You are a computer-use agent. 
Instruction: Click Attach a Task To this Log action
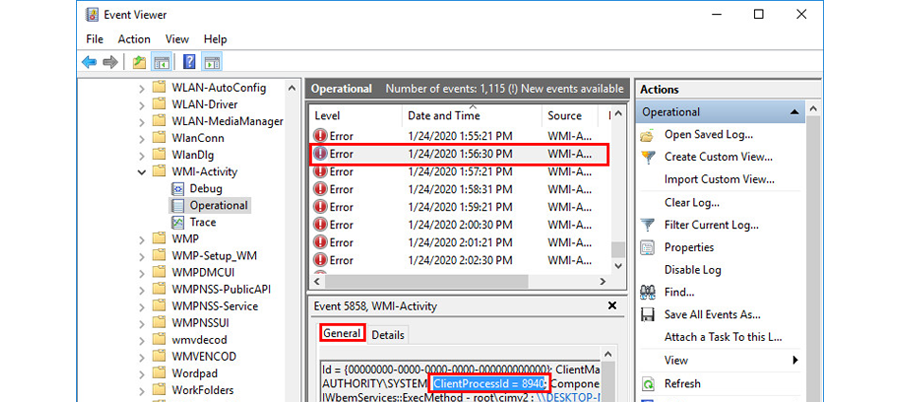coord(723,337)
